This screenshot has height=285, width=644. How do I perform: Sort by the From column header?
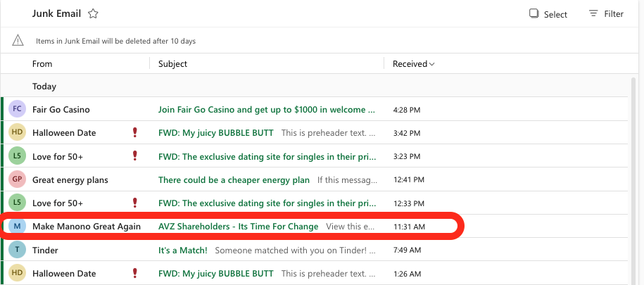pyautogui.click(x=42, y=64)
